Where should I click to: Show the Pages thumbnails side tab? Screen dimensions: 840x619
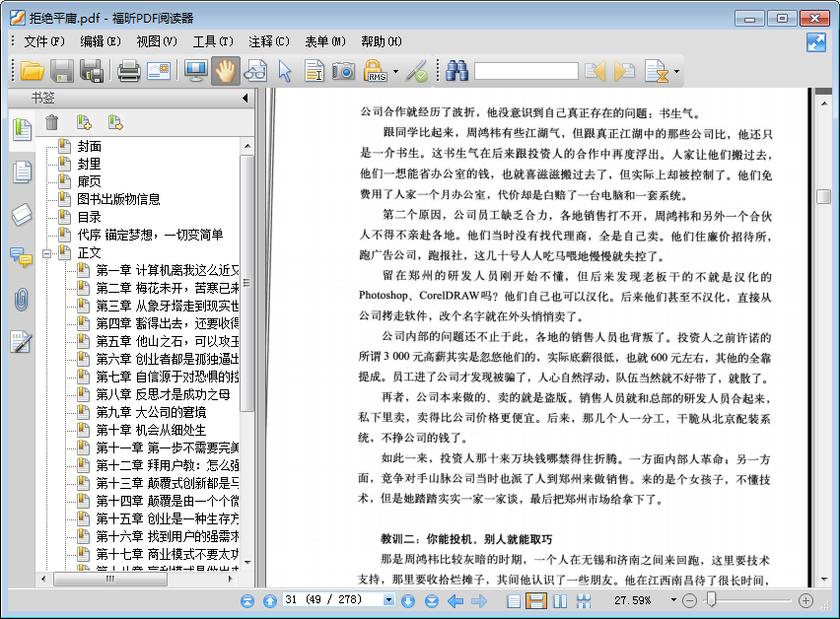coord(22,172)
